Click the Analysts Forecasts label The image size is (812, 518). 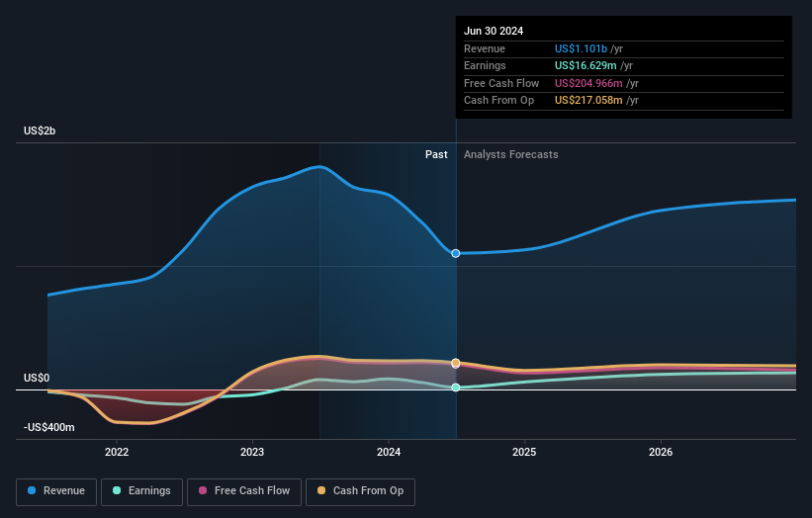tap(510, 155)
